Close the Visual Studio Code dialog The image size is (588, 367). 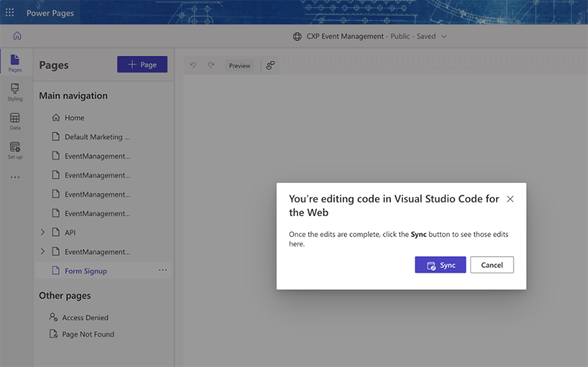point(510,199)
